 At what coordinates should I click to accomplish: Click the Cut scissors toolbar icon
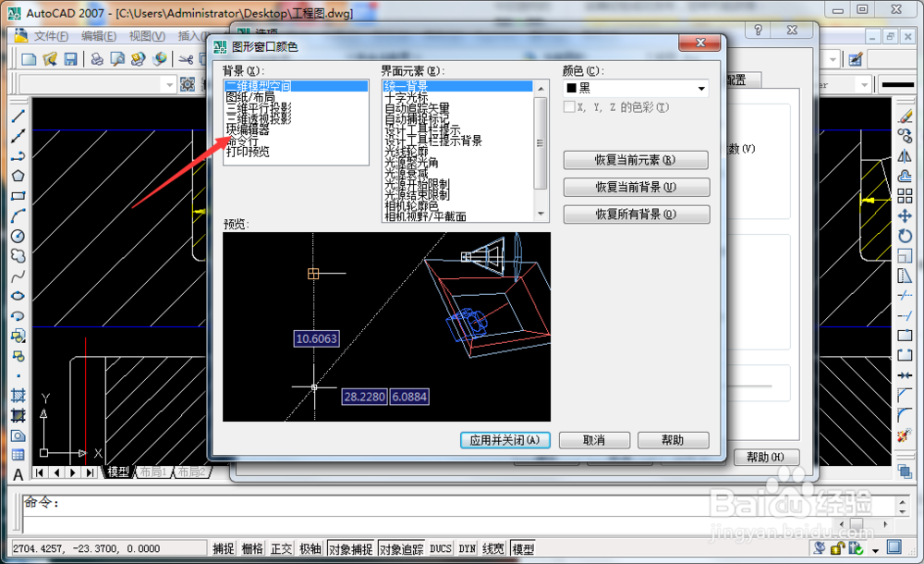point(186,59)
